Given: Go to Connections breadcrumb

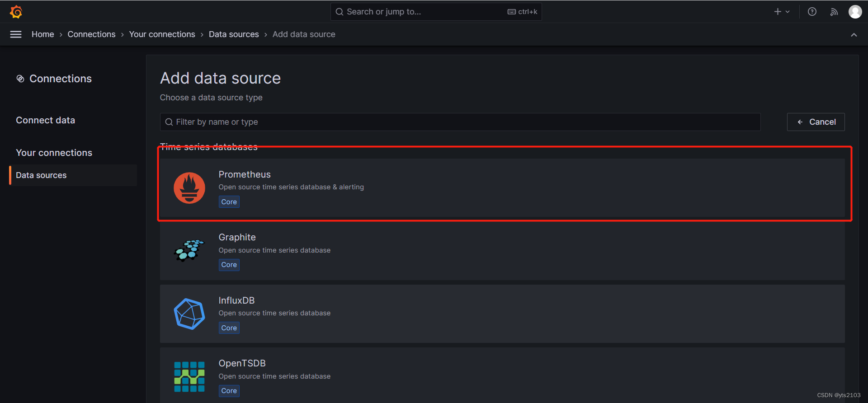Looking at the screenshot, I should click(x=91, y=34).
